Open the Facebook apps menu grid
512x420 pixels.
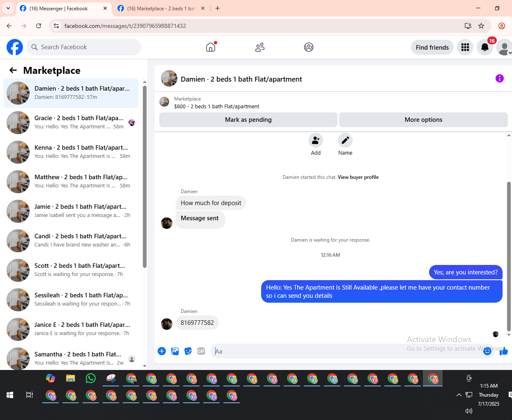(x=465, y=47)
